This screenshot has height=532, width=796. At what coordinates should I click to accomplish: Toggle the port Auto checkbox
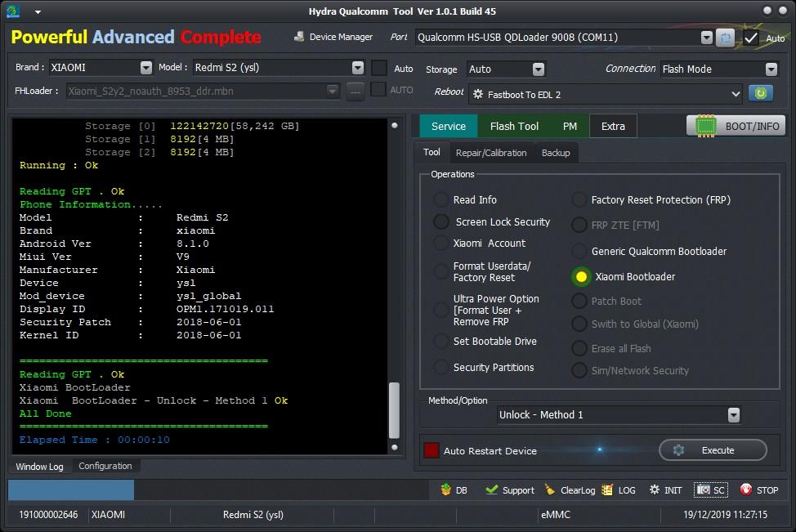(750, 38)
